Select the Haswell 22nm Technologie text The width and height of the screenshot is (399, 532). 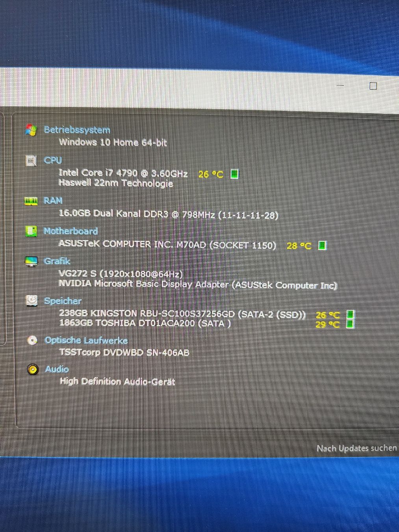[116, 183]
